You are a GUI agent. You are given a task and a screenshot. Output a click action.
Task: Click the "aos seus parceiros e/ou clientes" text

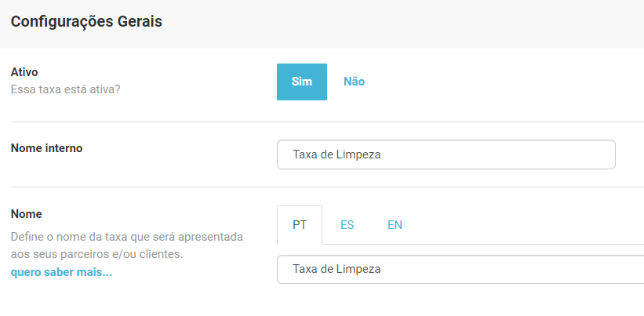[96, 254]
